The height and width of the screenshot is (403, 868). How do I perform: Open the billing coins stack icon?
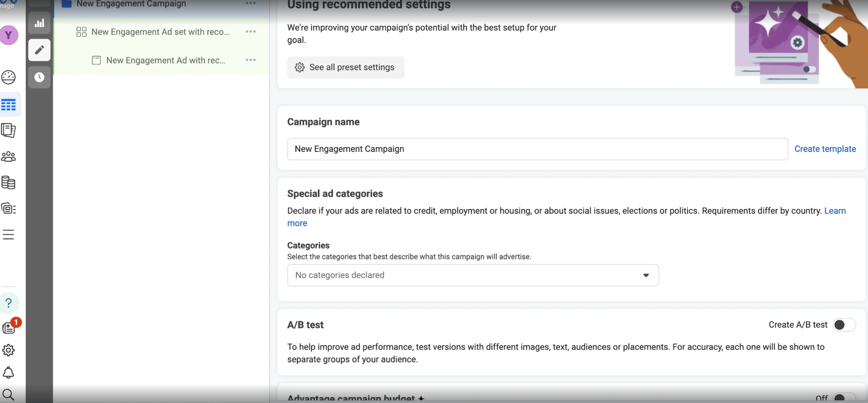[9, 183]
